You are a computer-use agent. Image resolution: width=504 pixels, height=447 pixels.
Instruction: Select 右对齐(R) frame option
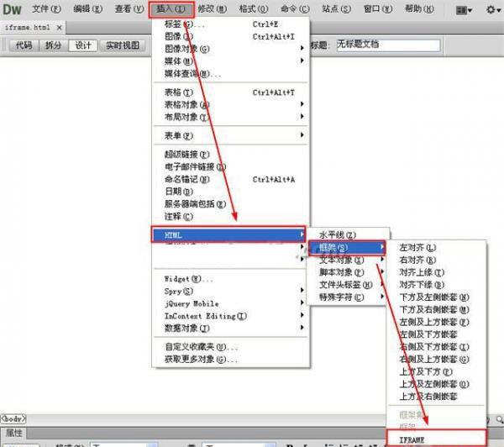click(437, 260)
